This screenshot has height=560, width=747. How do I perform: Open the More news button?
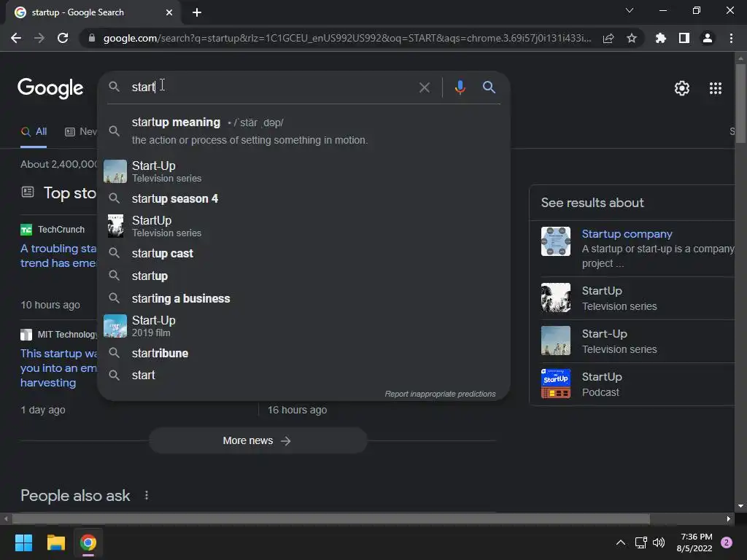pyautogui.click(x=258, y=441)
